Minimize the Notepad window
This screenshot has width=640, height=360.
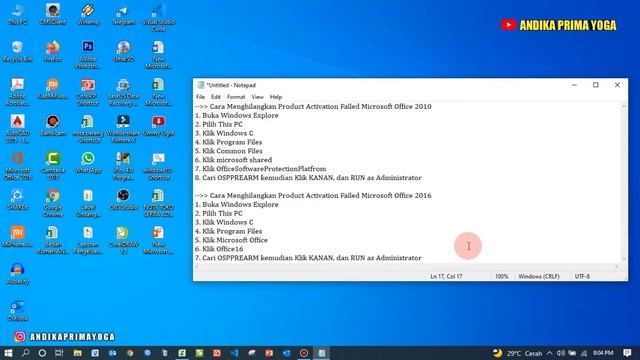574,85
